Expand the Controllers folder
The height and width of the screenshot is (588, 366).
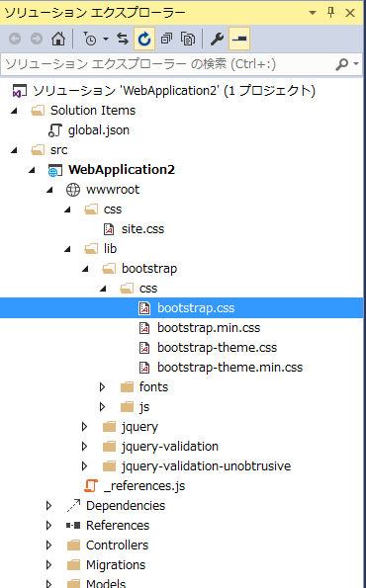(x=48, y=546)
